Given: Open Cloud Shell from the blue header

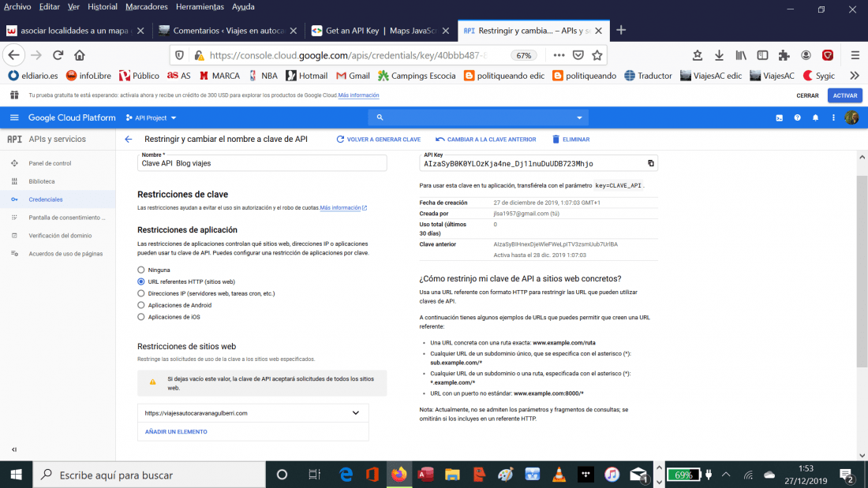Looking at the screenshot, I should point(779,117).
